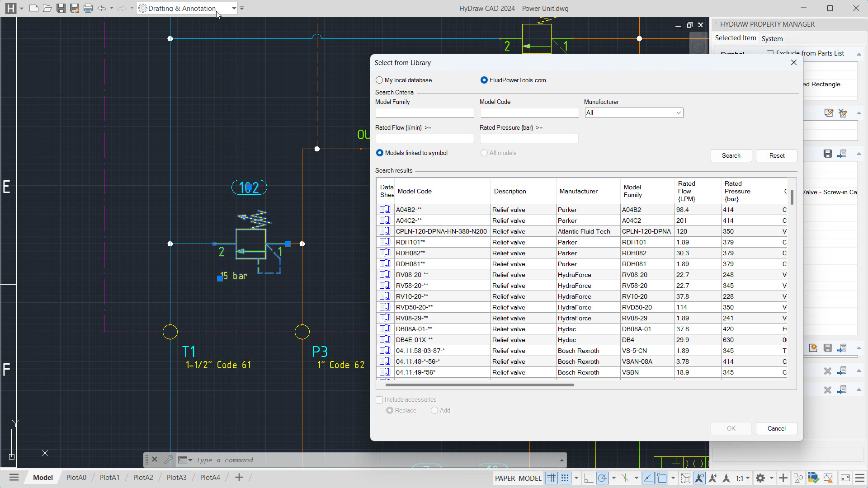Screen dimensions: 868x488
Task: Click the edit note icon in property manager
Action: (x=828, y=113)
